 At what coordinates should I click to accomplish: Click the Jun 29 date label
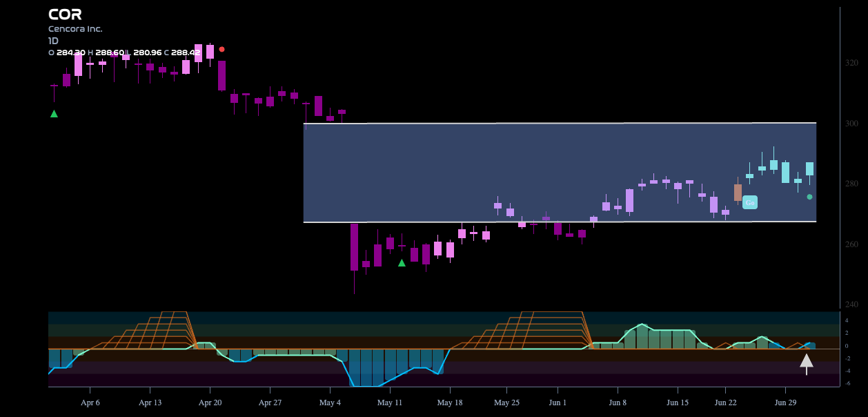785,403
